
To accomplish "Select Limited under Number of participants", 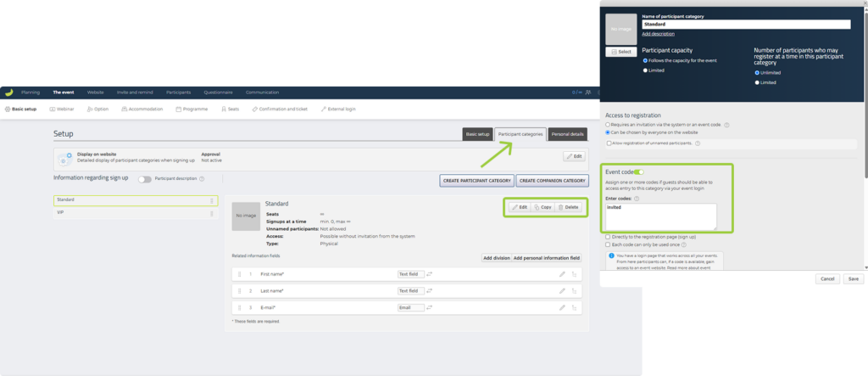I will 757,82.
